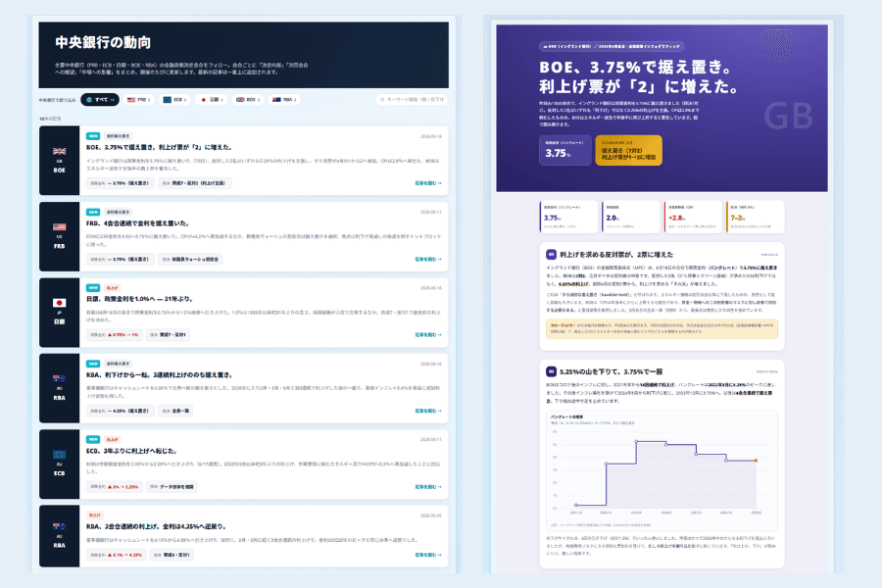Click the NEW badge on the FRB article
Image resolution: width=882 pixels, height=588 pixels.
tap(93, 212)
